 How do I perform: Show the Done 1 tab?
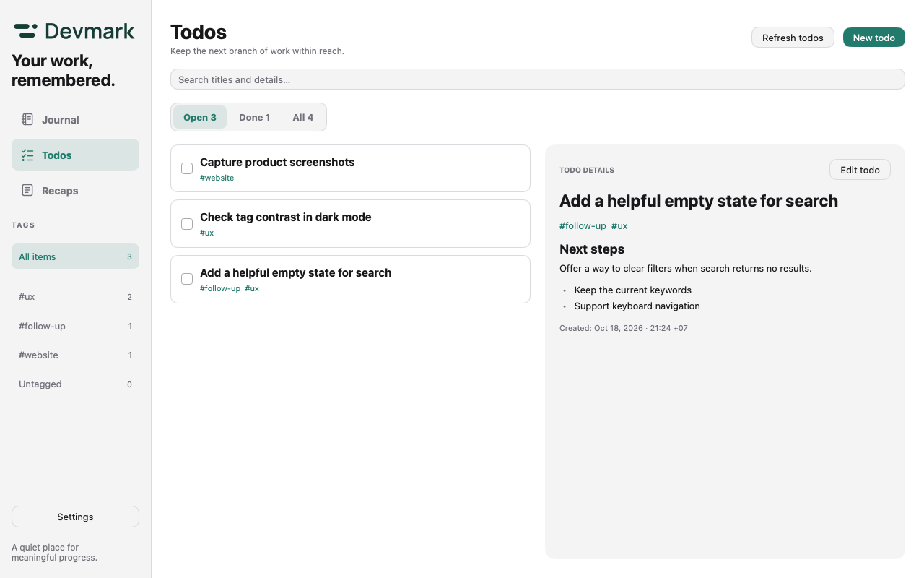pyautogui.click(x=255, y=117)
